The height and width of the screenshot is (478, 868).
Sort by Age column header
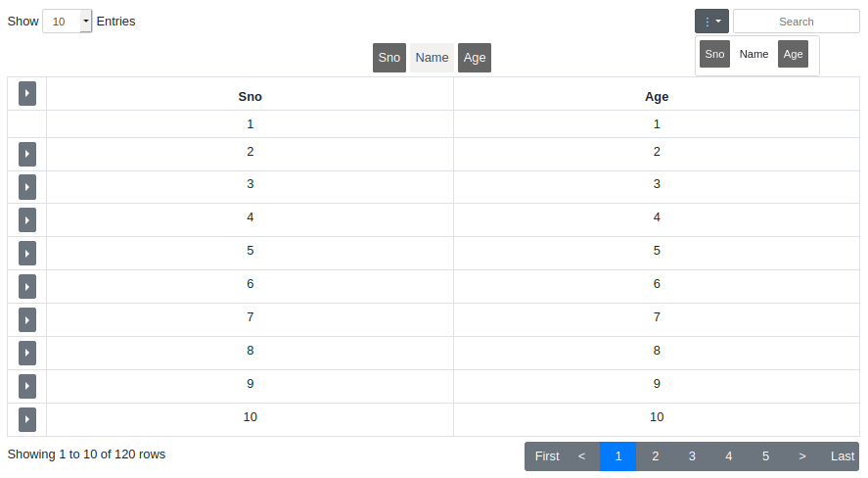click(x=656, y=96)
